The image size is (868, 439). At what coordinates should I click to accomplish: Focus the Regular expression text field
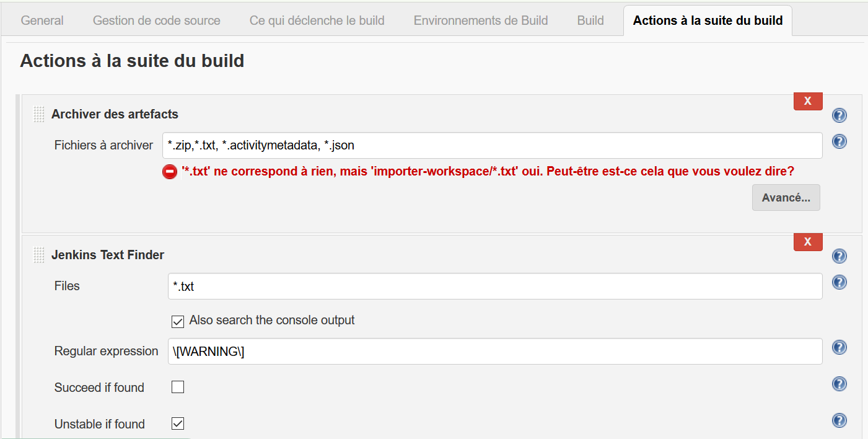tap(494, 351)
